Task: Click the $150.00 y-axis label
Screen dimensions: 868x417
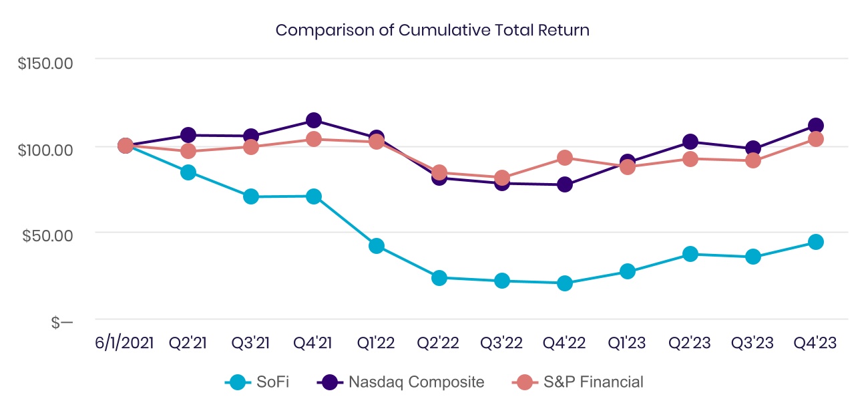Action: pos(45,63)
